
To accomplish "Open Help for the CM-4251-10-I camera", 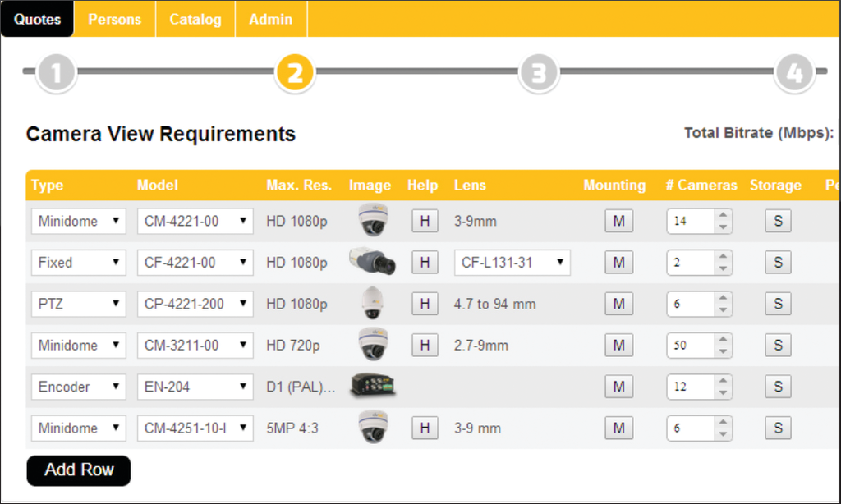I will pos(424,428).
